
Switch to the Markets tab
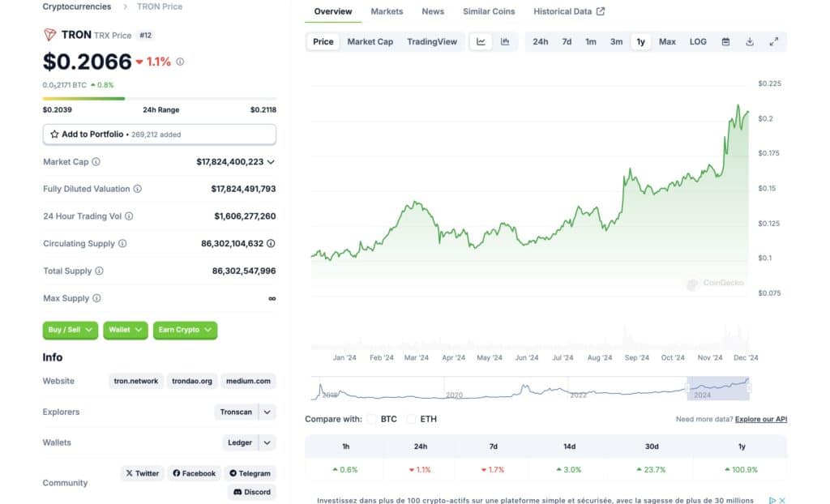[387, 11]
